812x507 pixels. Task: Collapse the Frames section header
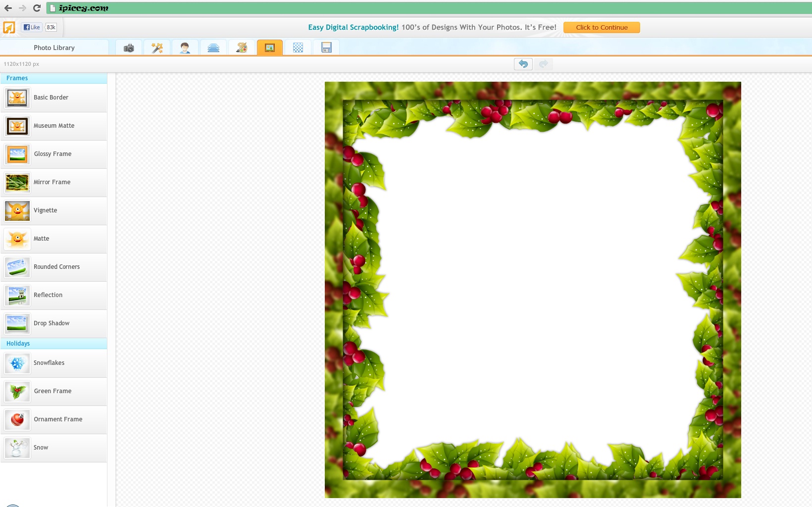click(53, 78)
